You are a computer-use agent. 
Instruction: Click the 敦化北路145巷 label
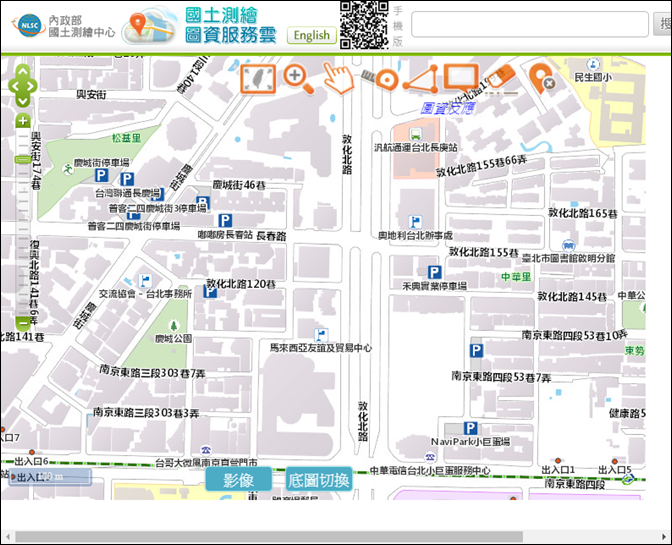click(572, 296)
